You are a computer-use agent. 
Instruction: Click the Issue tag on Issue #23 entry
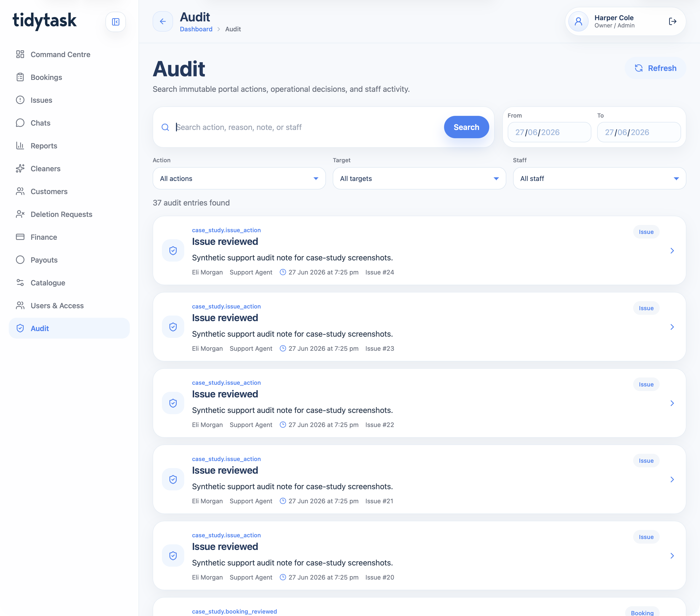tap(646, 308)
